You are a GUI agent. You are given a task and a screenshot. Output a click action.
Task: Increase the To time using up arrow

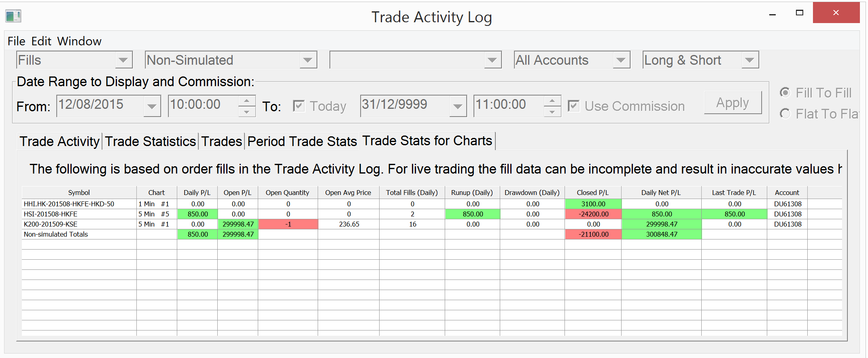point(552,101)
